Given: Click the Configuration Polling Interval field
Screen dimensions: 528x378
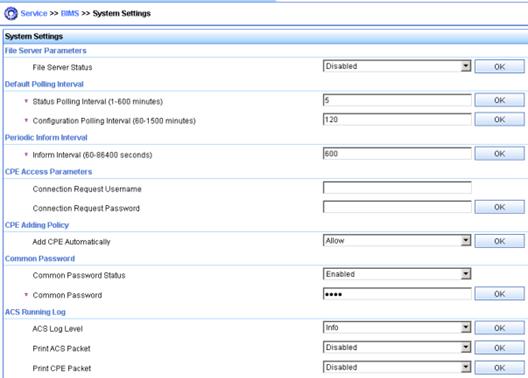Looking at the screenshot, I should pos(397,119).
